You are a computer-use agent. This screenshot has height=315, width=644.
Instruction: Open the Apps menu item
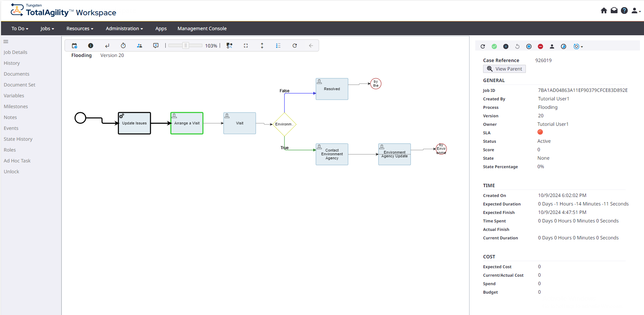(x=161, y=28)
